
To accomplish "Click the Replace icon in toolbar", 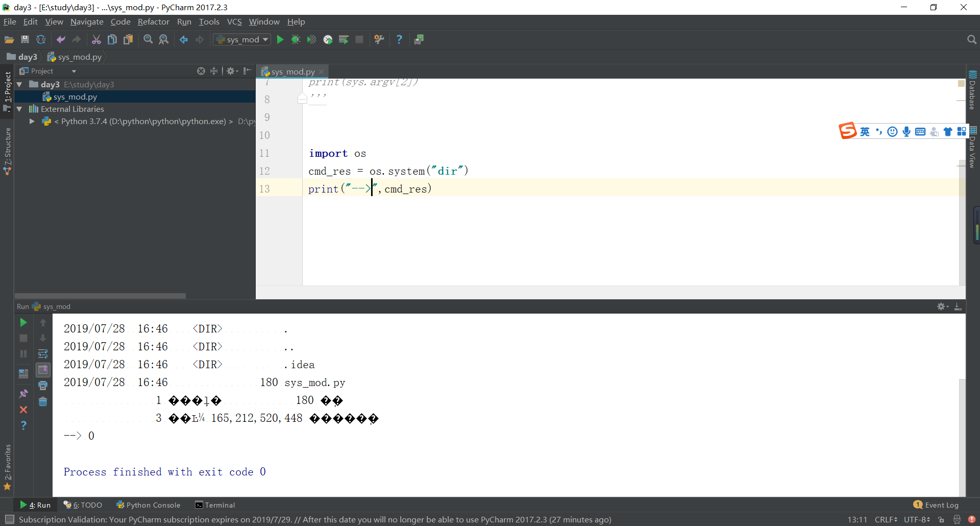I will click(164, 39).
